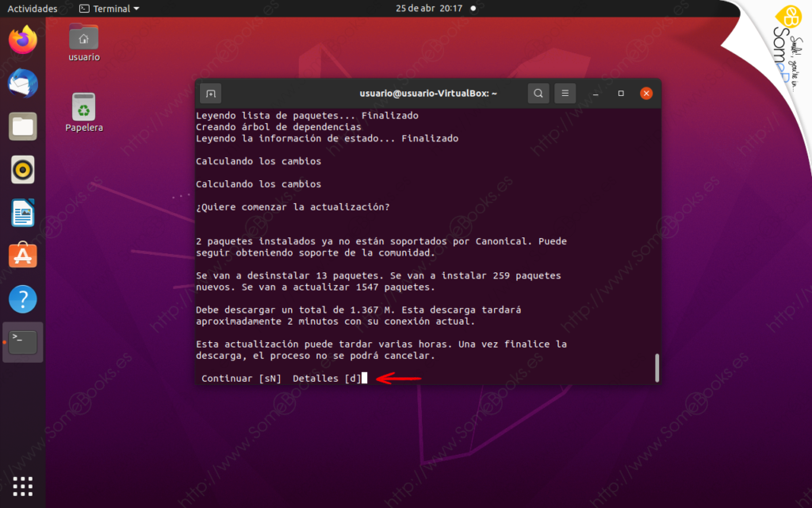This screenshot has height=508, width=812.
Task: Open Thunderbird mail from the dock
Action: pos(23,83)
